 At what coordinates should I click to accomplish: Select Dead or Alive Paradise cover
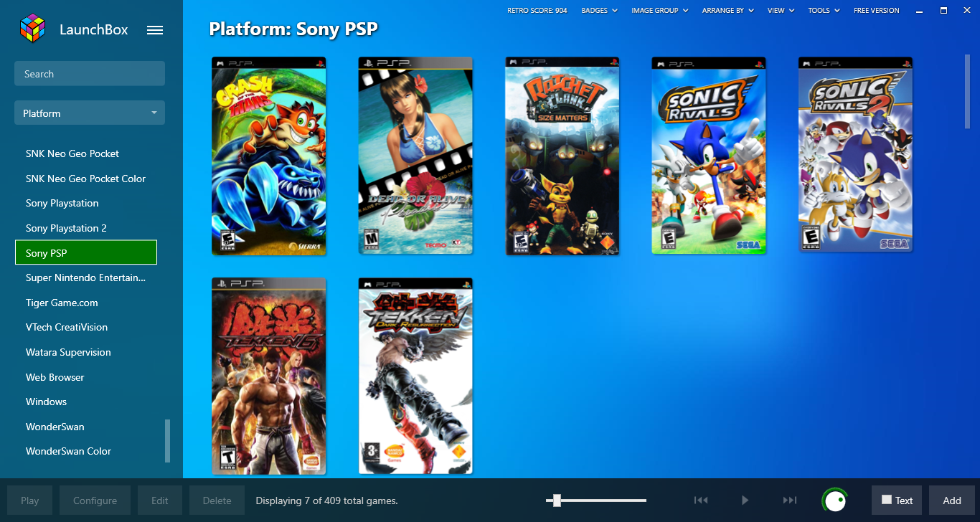coord(415,156)
